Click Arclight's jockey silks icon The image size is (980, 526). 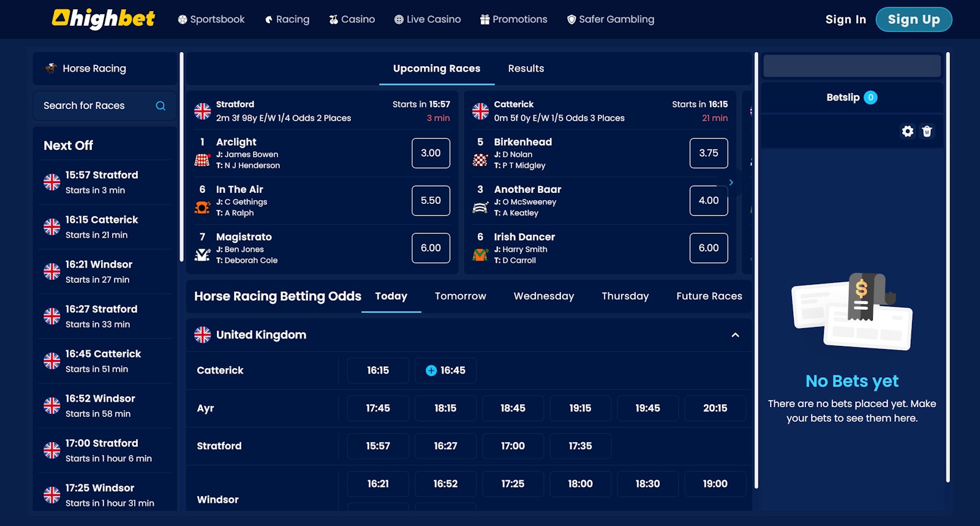[x=202, y=160]
